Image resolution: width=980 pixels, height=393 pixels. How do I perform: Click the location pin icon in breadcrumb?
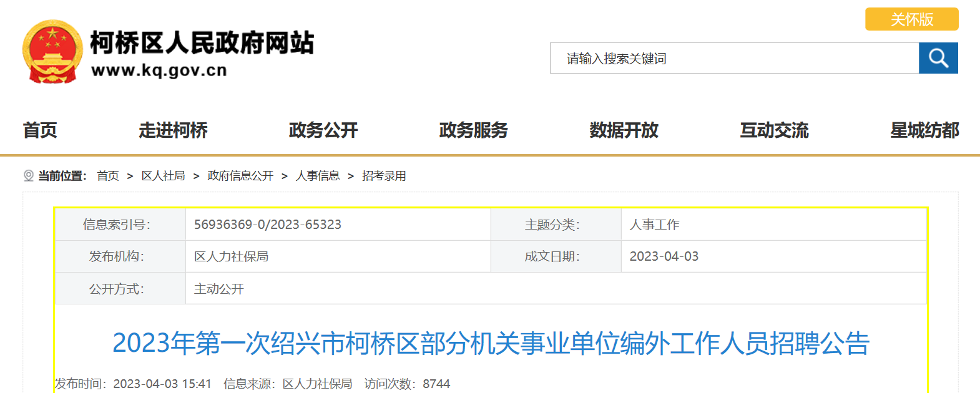[28, 176]
